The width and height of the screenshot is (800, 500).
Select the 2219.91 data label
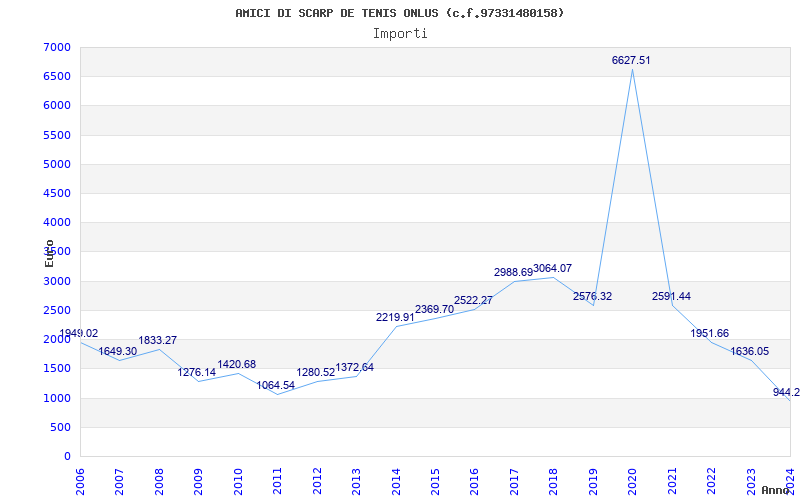395,318
